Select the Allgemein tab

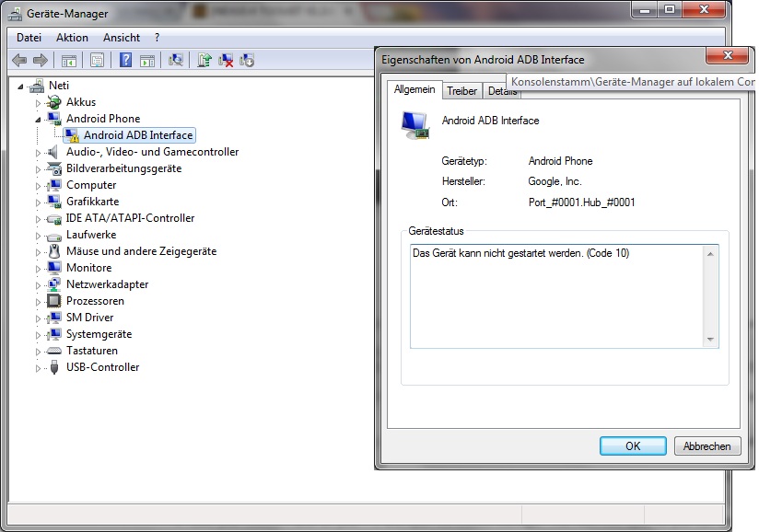coord(415,89)
